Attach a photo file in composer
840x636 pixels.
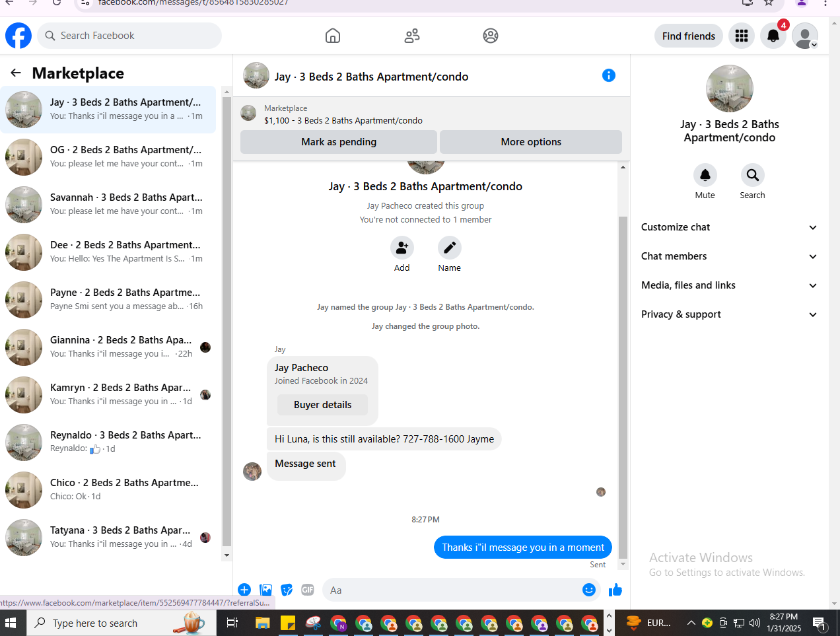pyautogui.click(x=265, y=590)
